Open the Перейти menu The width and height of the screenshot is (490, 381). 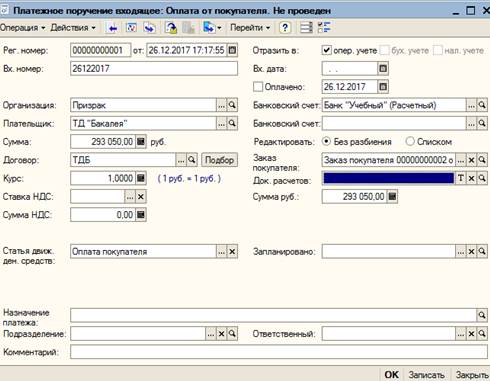click(250, 28)
